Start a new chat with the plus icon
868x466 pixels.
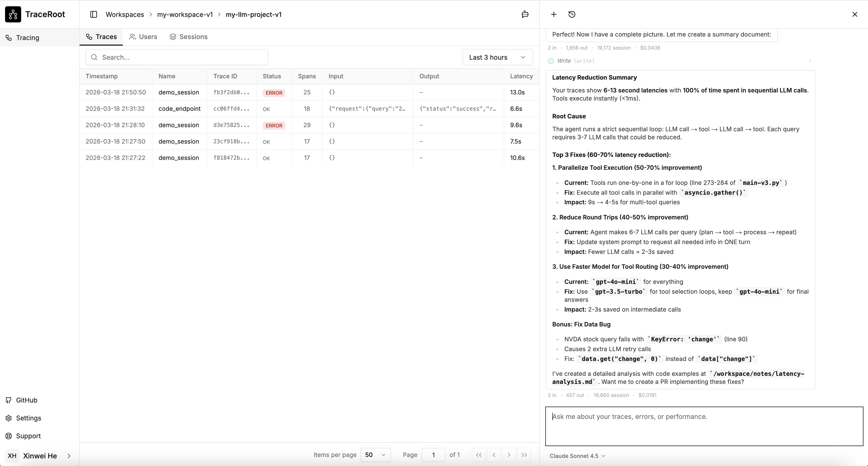[553, 14]
